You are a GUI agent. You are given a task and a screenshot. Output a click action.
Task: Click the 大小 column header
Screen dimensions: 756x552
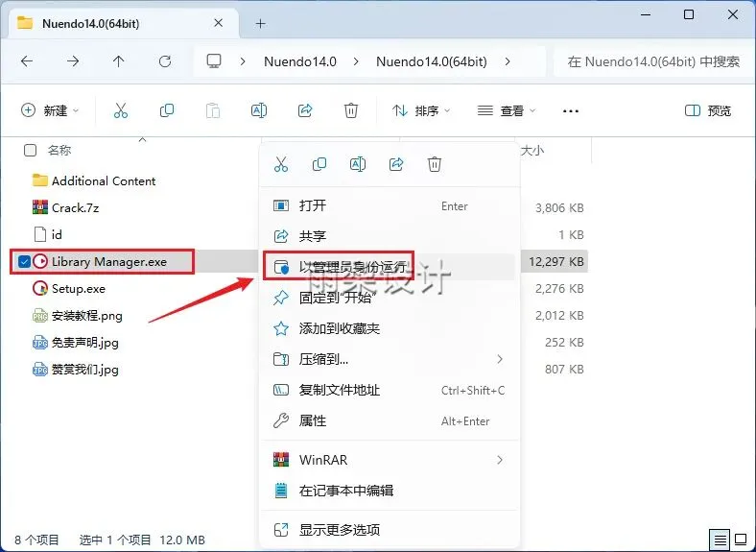click(x=532, y=151)
